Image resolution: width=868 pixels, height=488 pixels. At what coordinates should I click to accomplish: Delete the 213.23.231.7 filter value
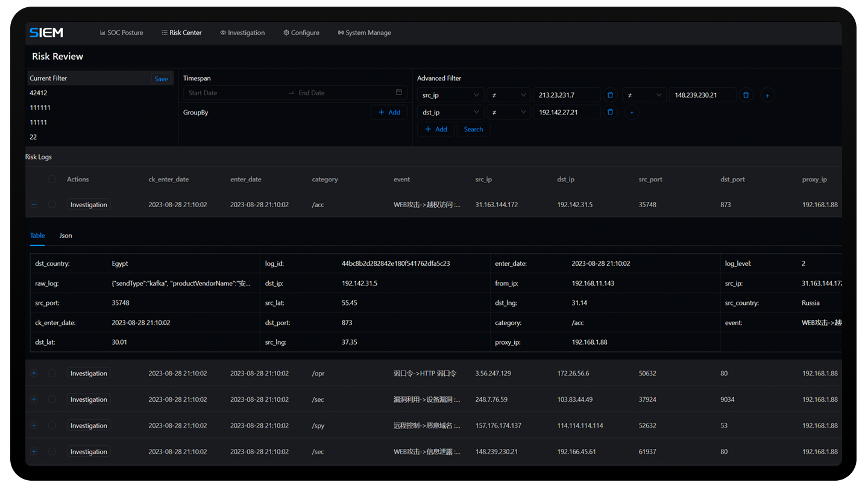point(610,95)
